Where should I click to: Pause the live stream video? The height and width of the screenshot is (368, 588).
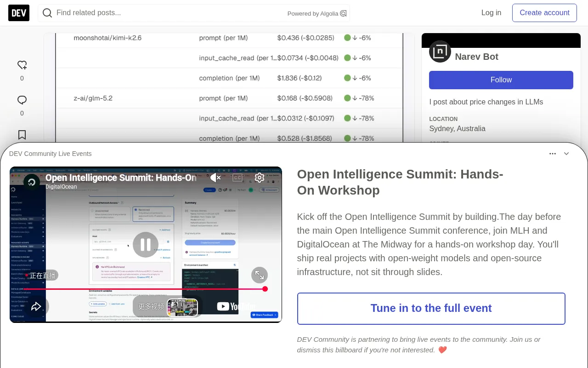pos(146,245)
